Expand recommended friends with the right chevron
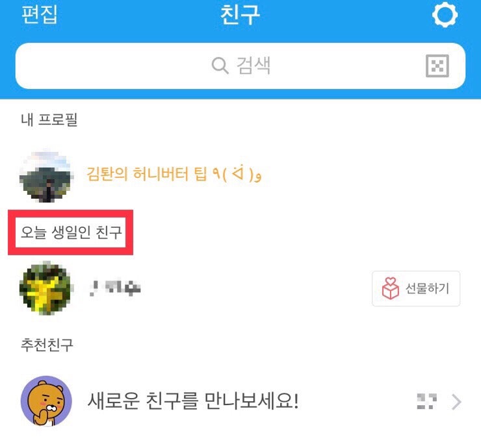Image resolution: width=481 pixels, height=448 pixels. click(456, 402)
